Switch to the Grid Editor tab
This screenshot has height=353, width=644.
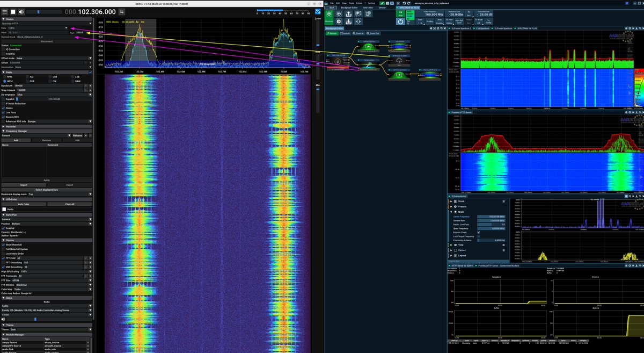pyautogui.click(x=368, y=8)
